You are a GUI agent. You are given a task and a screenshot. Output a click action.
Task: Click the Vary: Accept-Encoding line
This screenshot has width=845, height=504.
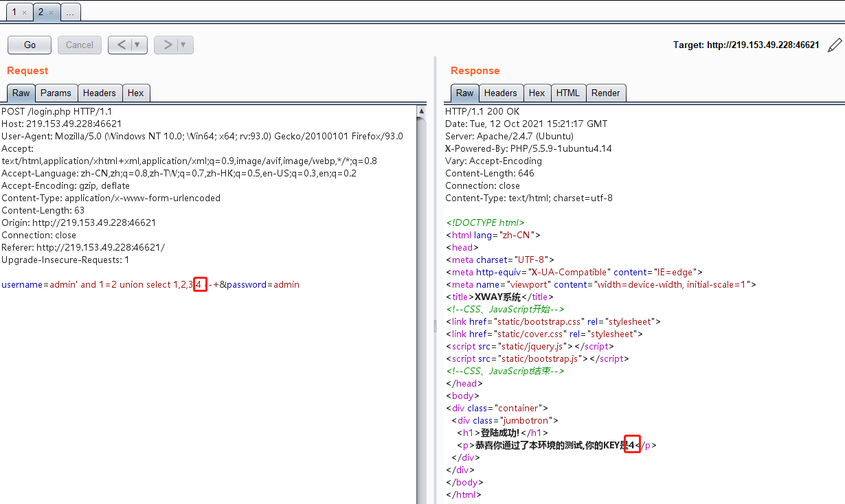tap(493, 161)
